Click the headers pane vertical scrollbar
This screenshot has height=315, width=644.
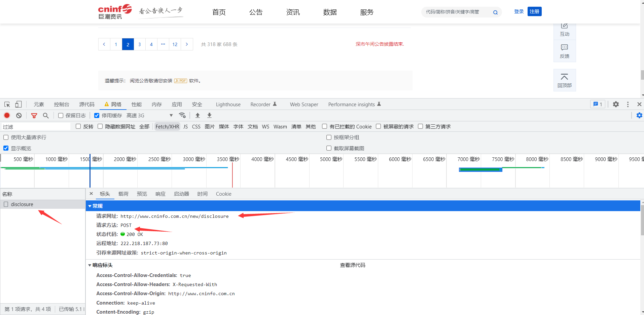[x=642, y=220]
